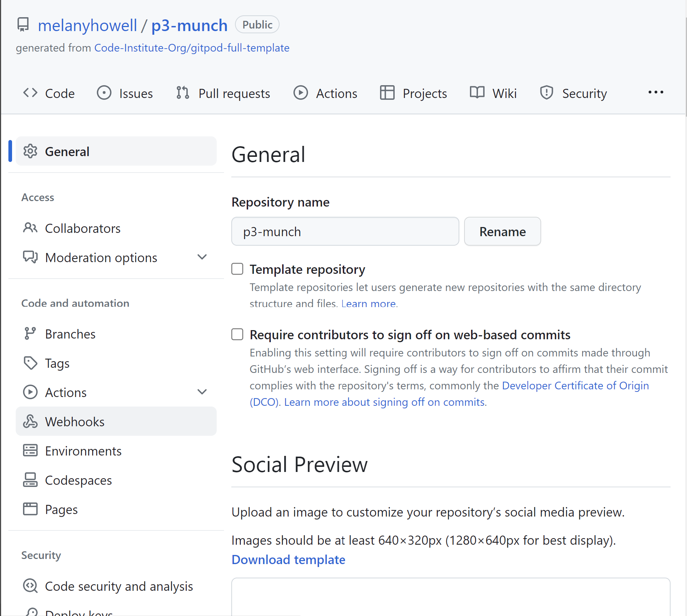The width and height of the screenshot is (687, 616).
Task: Click the Tags label icon
Action: coord(30,363)
